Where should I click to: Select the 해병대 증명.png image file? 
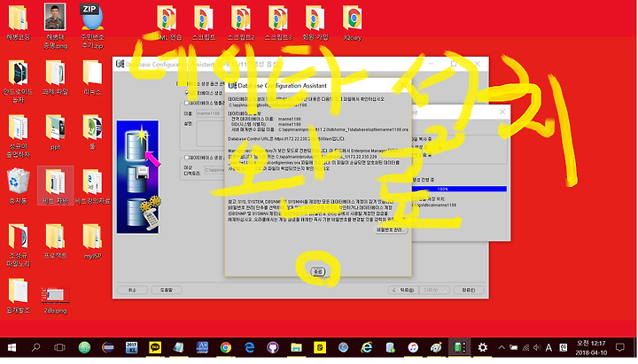(x=55, y=26)
